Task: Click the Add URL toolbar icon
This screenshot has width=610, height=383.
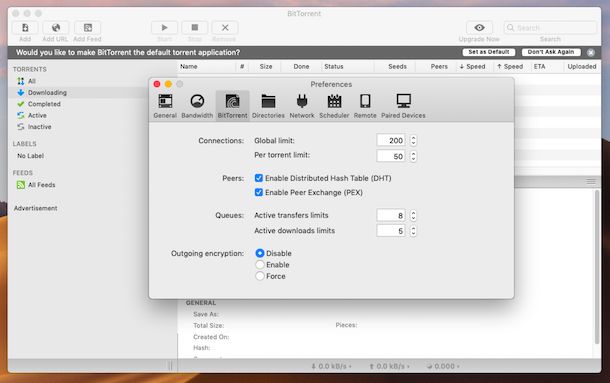Action: pyautogui.click(x=56, y=28)
